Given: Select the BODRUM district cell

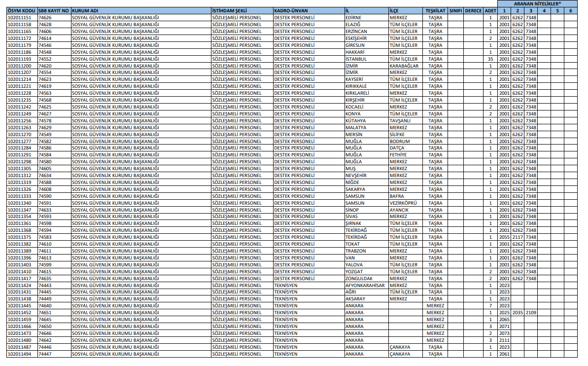Looking at the screenshot, I should (400, 142).
